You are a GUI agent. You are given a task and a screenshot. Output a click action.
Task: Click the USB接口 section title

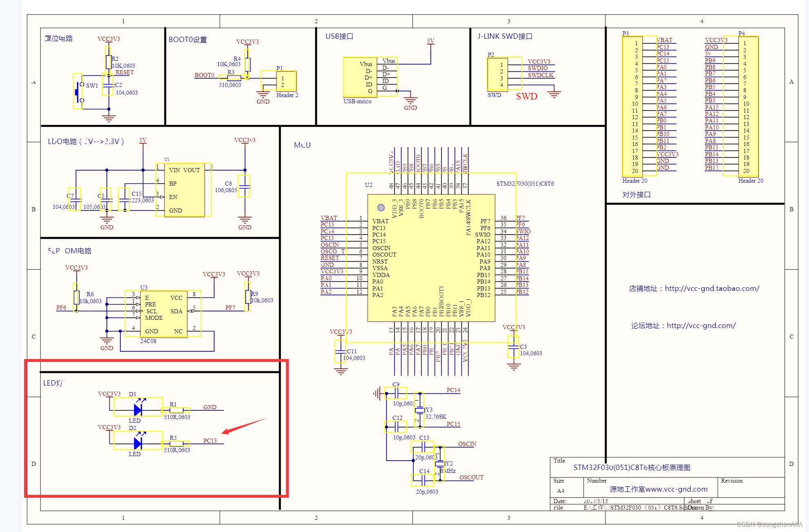pyautogui.click(x=339, y=36)
